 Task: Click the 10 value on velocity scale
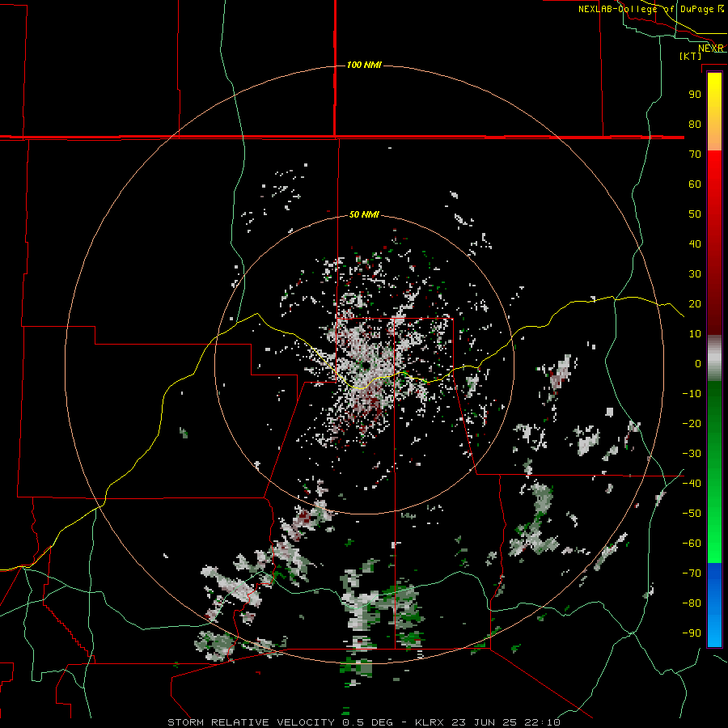coord(695,334)
